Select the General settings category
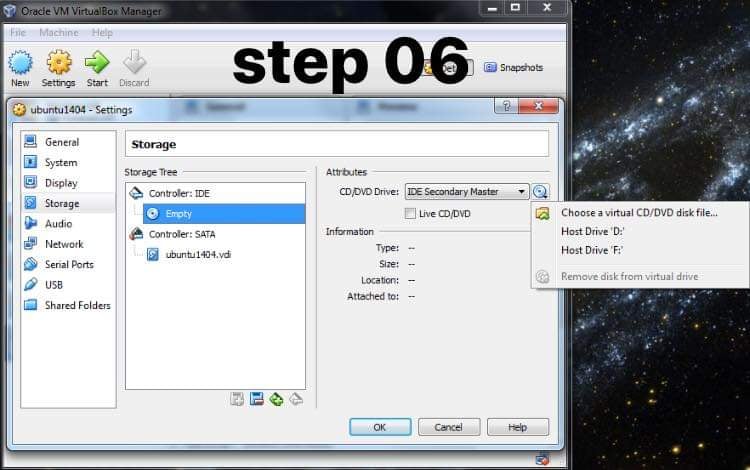This screenshot has height=470, width=750. pyautogui.click(x=68, y=142)
